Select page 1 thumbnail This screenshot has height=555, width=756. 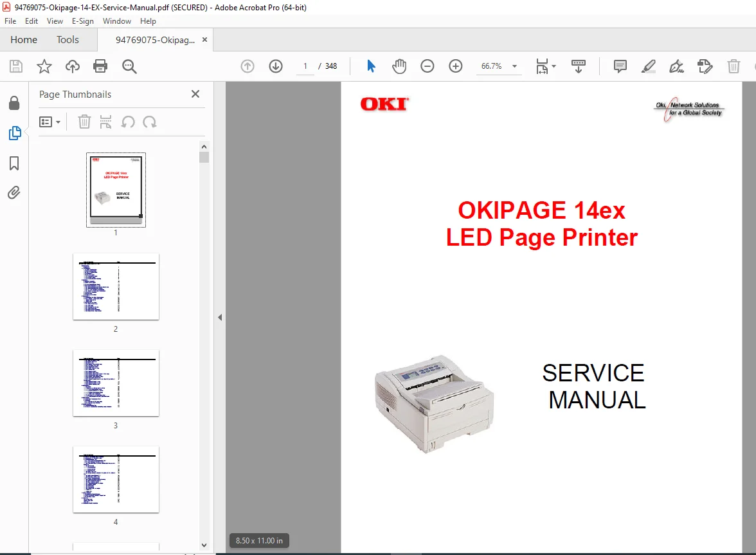[116, 190]
